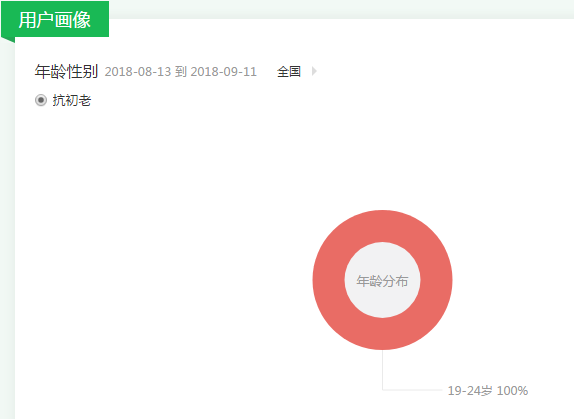Click the green 用户画像 banner tab

tap(55, 19)
